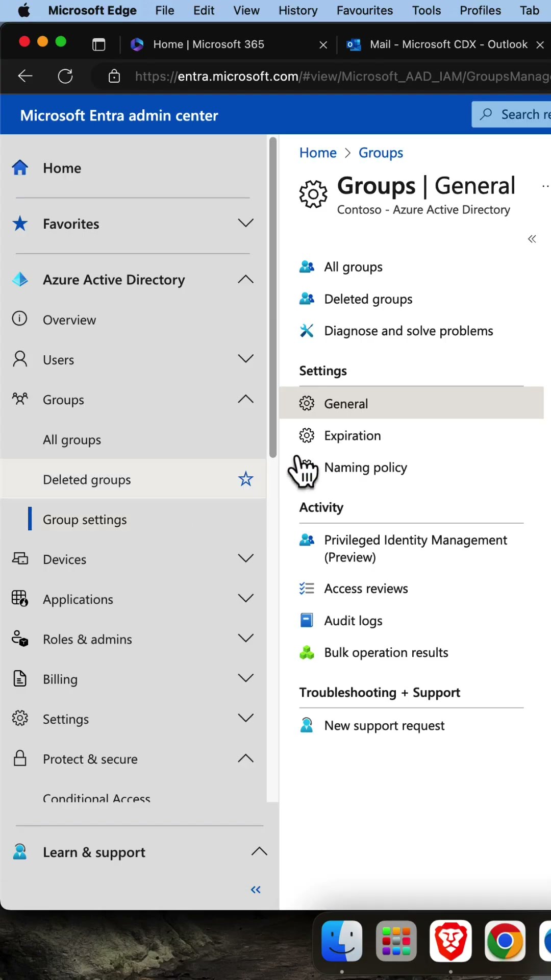Image resolution: width=551 pixels, height=980 pixels.
Task: Open Naming policy settings
Action: (365, 468)
